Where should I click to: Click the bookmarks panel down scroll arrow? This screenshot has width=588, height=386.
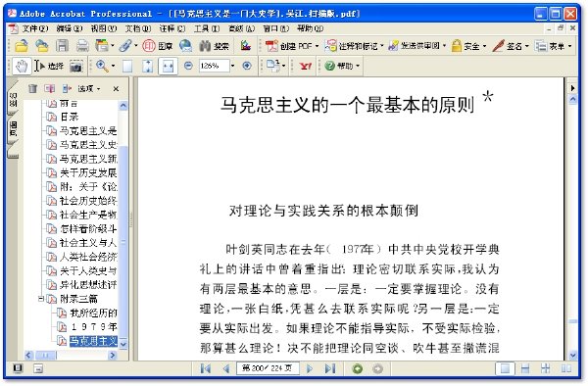coord(123,343)
